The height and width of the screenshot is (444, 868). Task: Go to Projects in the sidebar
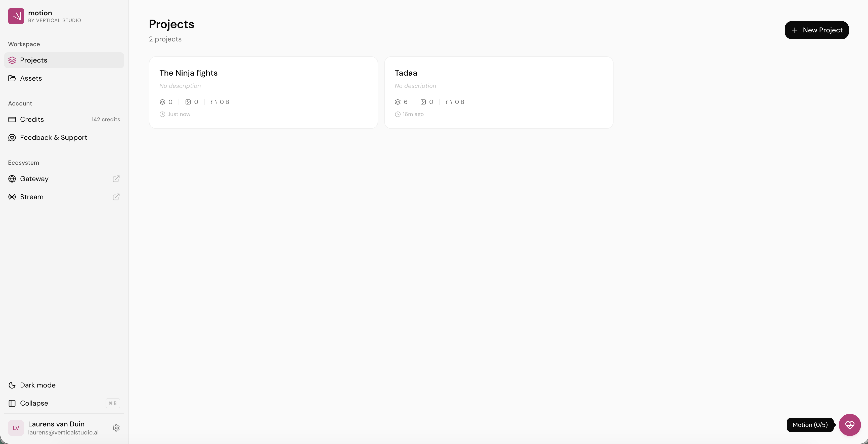pyautogui.click(x=34, y=60)
